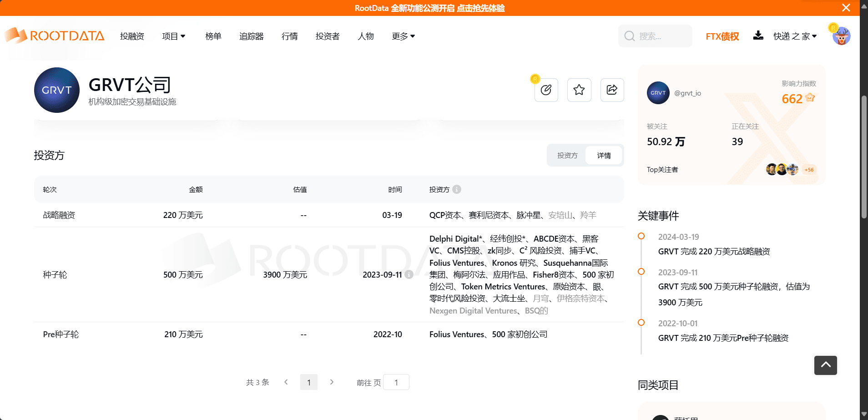
Task: Open the 人物 menu
Action: pyautogui.click(x=366, y=36)
